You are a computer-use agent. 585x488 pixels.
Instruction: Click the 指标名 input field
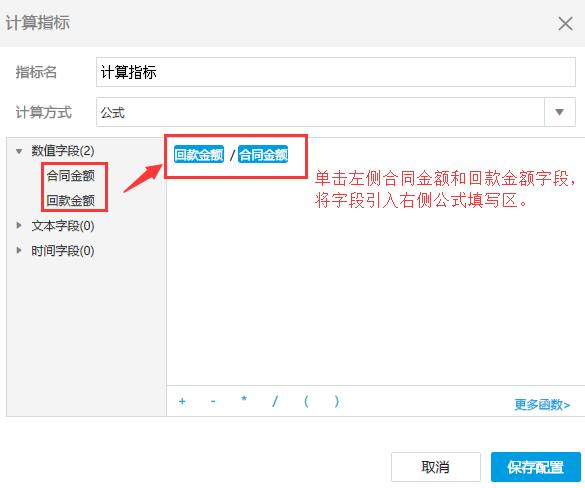pos(336,72)
